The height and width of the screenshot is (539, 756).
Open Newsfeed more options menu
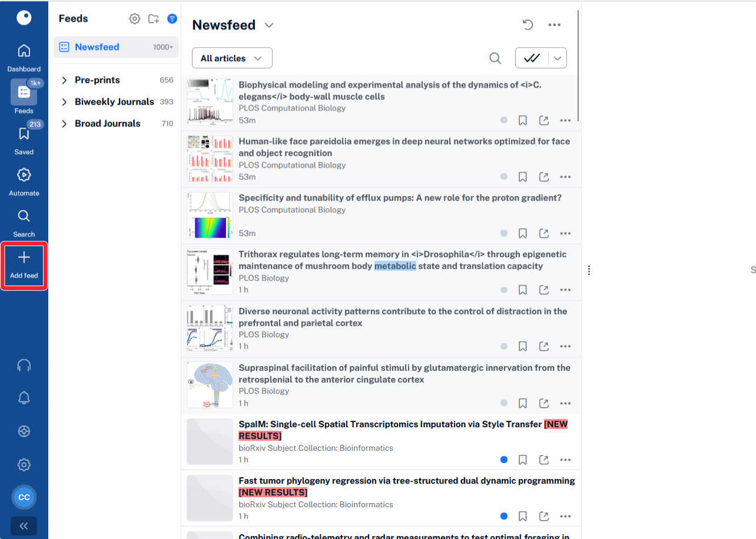coord(554,25)
